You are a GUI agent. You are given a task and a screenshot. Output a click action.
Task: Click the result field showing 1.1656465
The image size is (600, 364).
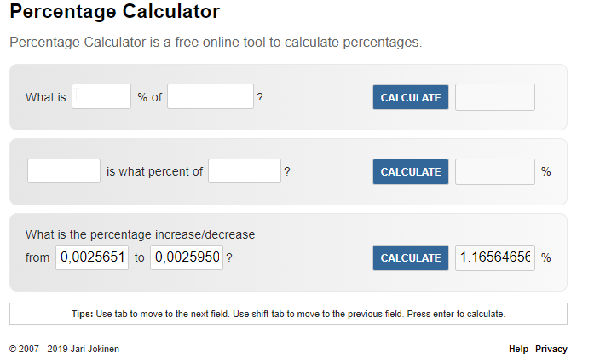click(x=494, y=257)
